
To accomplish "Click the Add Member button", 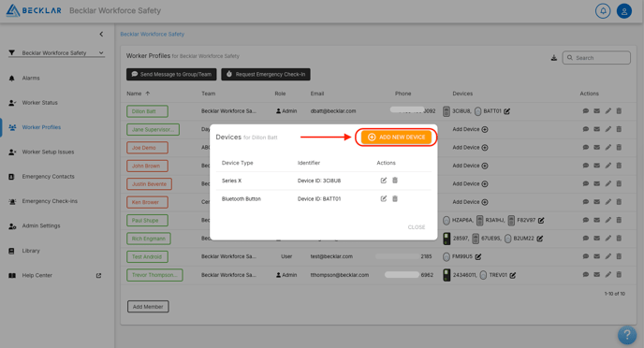I will click(148, 307).
